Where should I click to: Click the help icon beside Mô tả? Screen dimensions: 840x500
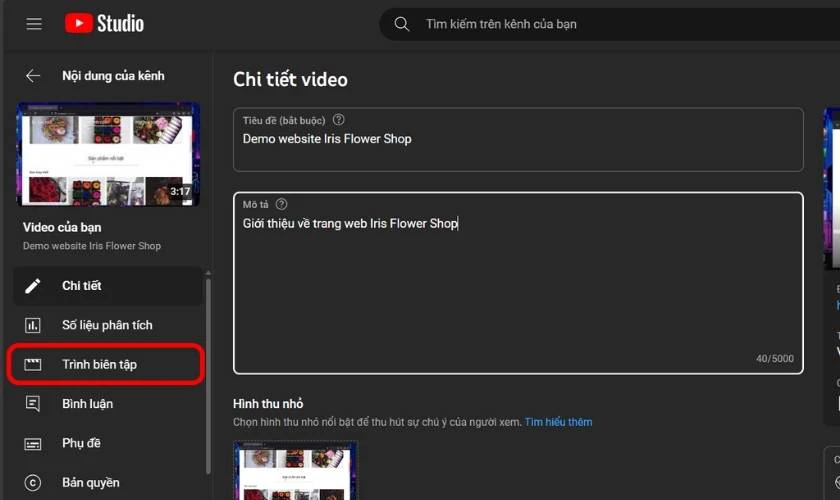point(281,204)
